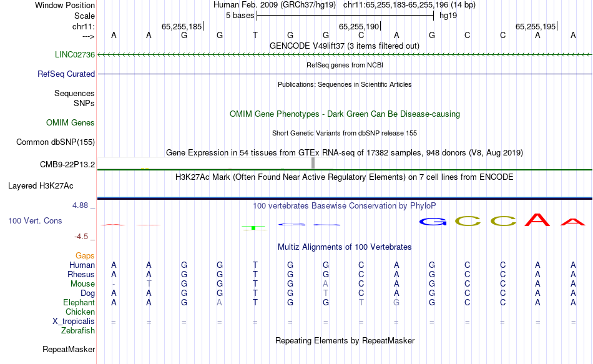Viewport: 593px width, 364px height.
Task: Click the H3K27Ac Mark ENCODE track title
Action: coord(345,177)
